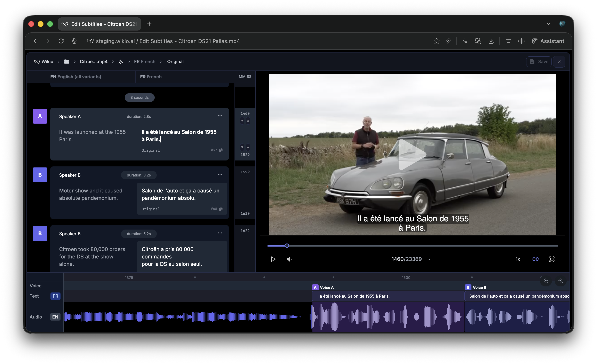
Task: Click the copy icon next to #s7
Action: 221,150
